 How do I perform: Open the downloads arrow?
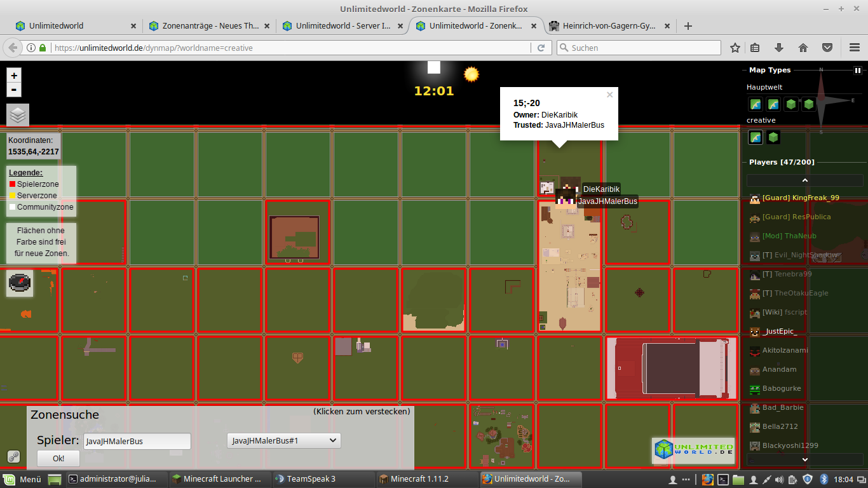[x=779, y=48]
